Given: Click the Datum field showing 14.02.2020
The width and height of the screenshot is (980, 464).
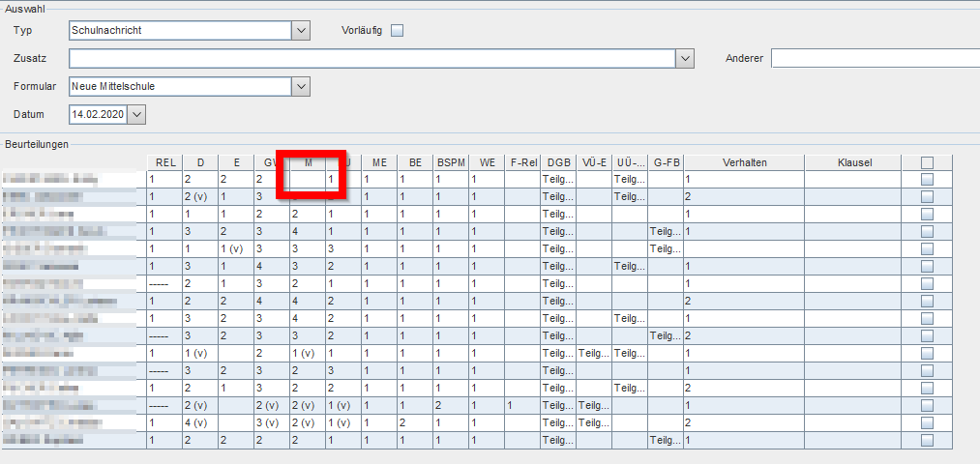Looking at the screenshot, I should pyautogui.click(x=98, y=114).
